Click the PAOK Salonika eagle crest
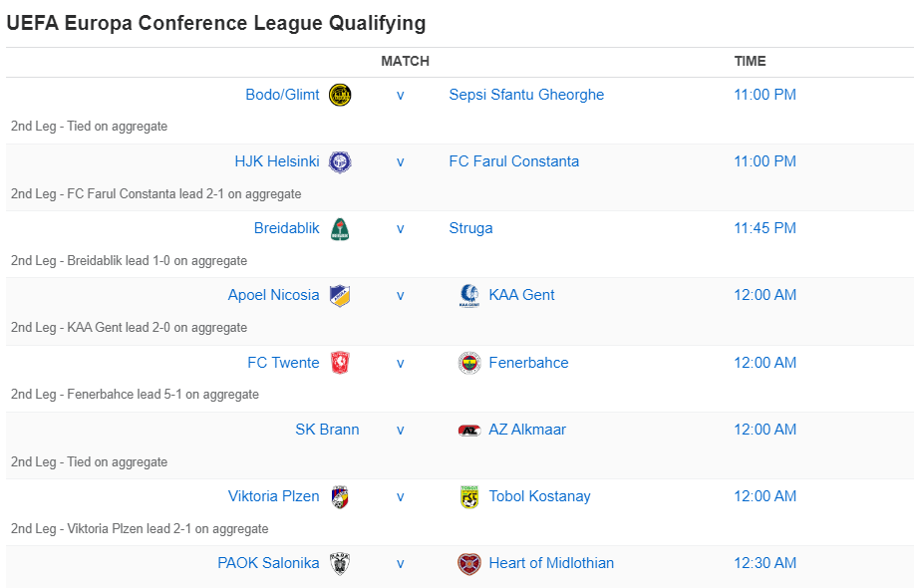 pyautogui.click(x=339, y=562)
